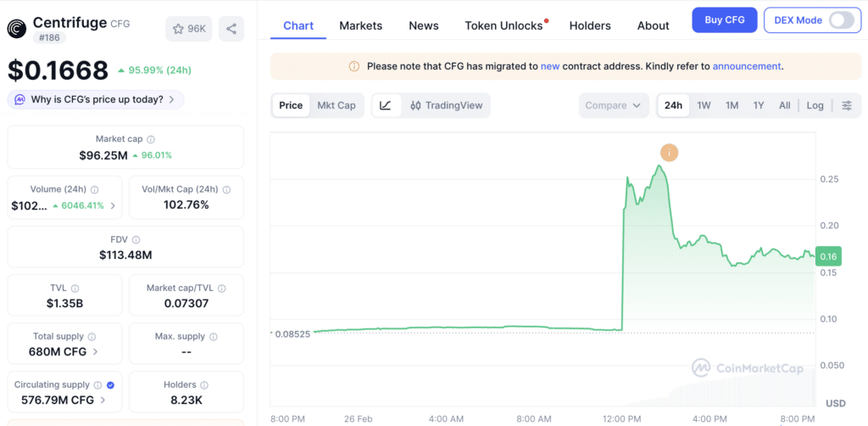Click the $1.35B TVL value
The height and width of the screenshot is (426, 868).
pos(64,304)
